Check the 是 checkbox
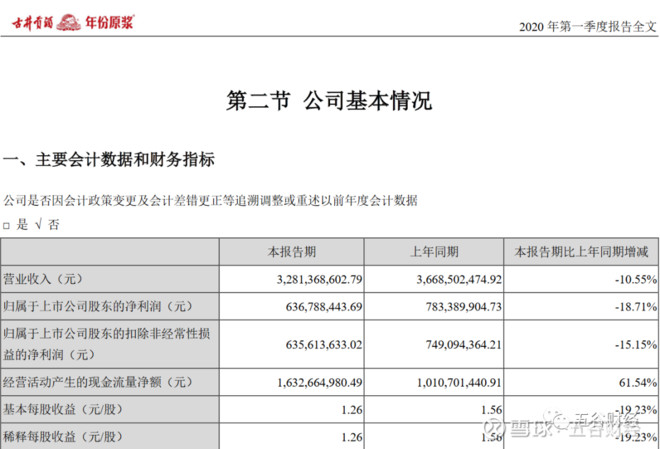The width and height of the screenshot is (660, 449). (x=6, y=226)
